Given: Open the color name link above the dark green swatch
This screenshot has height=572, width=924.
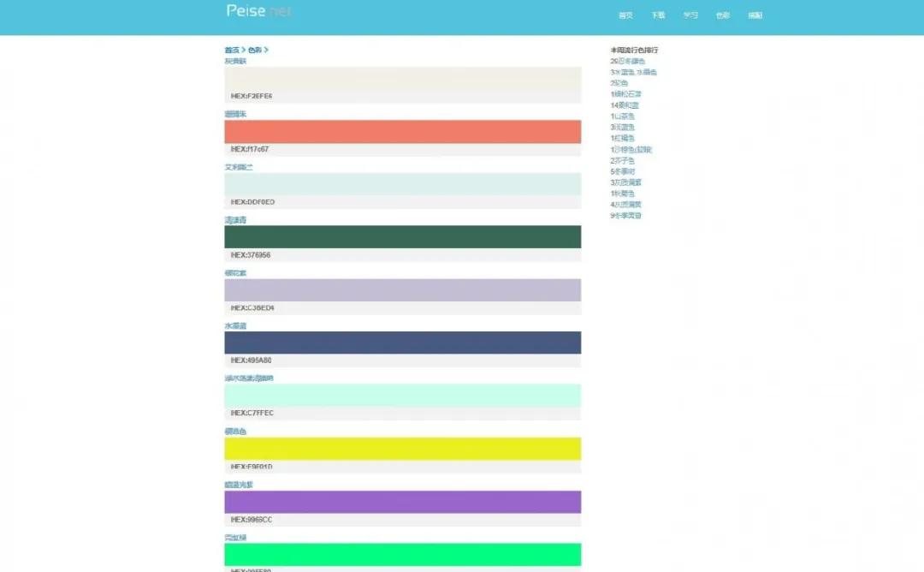Looking at the screenshot, I should [x=235, y=220].
